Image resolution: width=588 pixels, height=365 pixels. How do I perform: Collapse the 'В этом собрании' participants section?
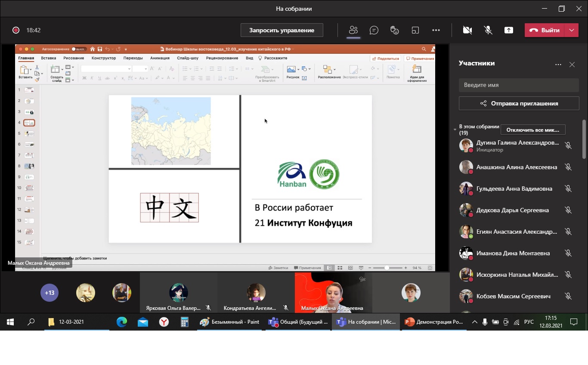[455, 130]
